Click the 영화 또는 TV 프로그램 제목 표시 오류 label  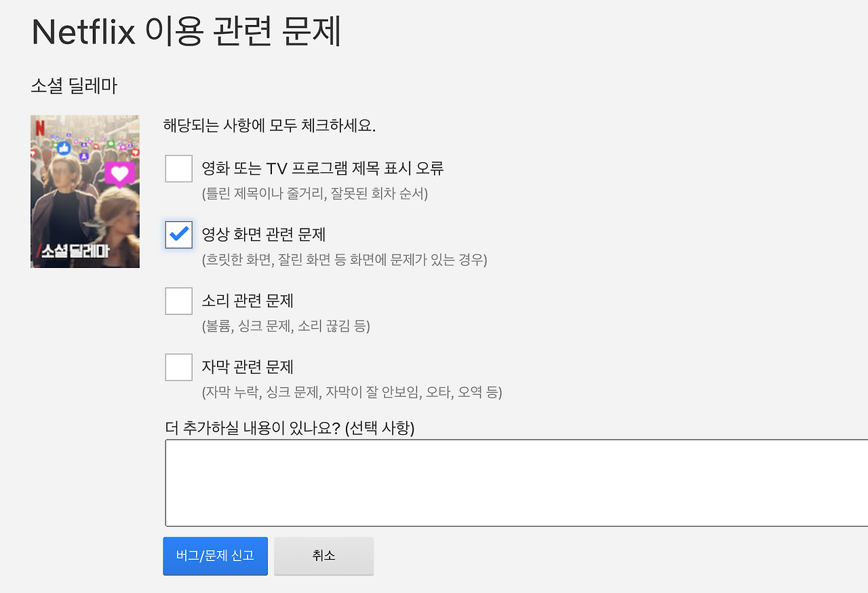323,168
